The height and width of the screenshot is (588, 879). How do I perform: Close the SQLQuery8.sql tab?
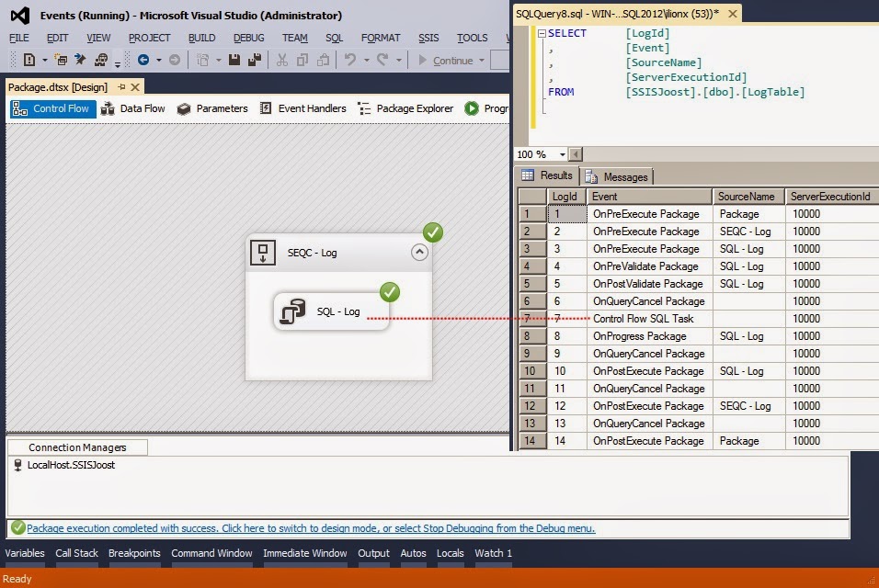pos(733,14)
